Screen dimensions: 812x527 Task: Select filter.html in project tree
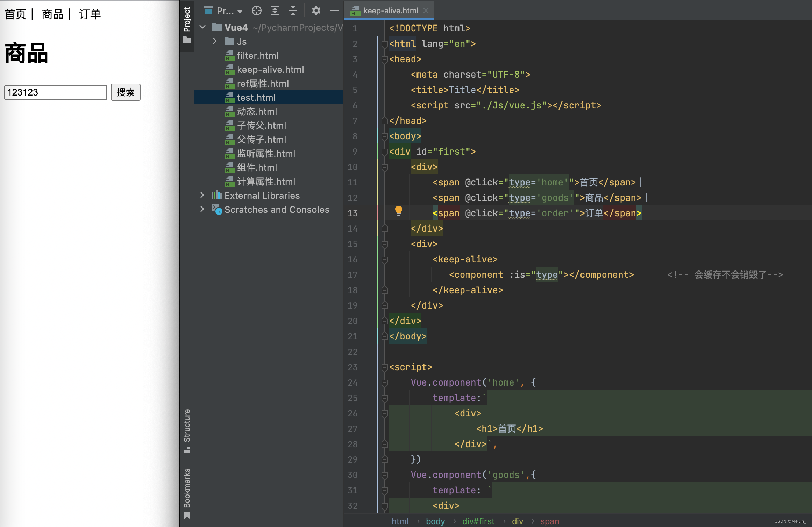click(x=257, y=56)
